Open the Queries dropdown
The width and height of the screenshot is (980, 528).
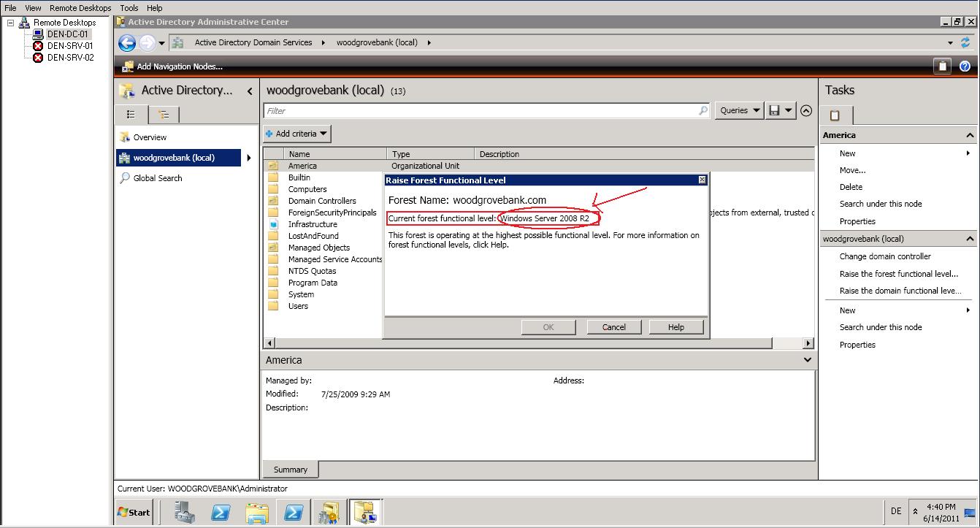[739, 110]
